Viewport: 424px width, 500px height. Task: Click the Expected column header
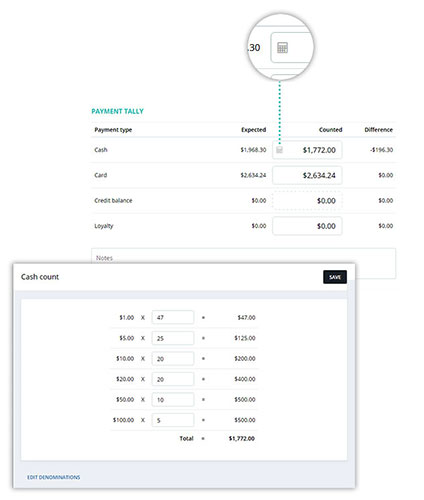coord(254,130)
